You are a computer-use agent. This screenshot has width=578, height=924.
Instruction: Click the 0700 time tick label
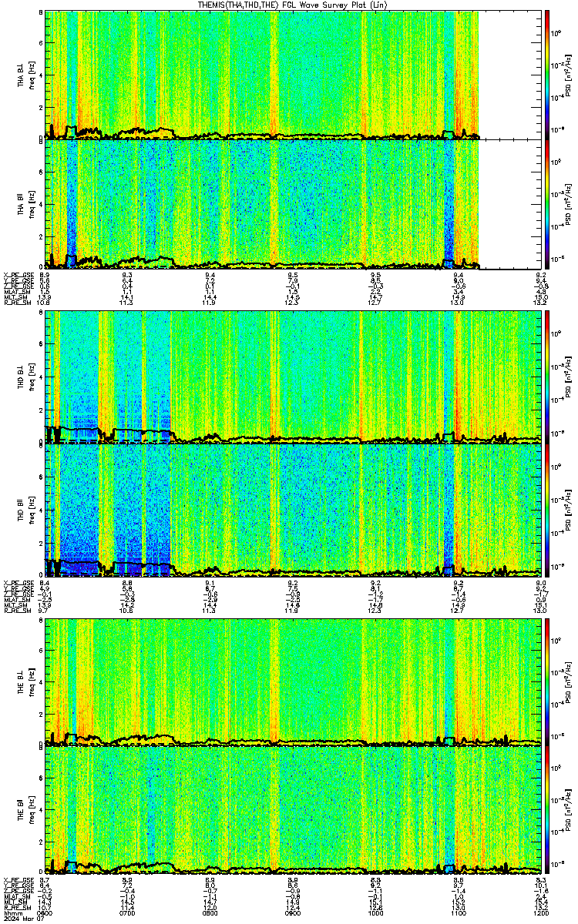pyautogui.click(x=127, y=912)
